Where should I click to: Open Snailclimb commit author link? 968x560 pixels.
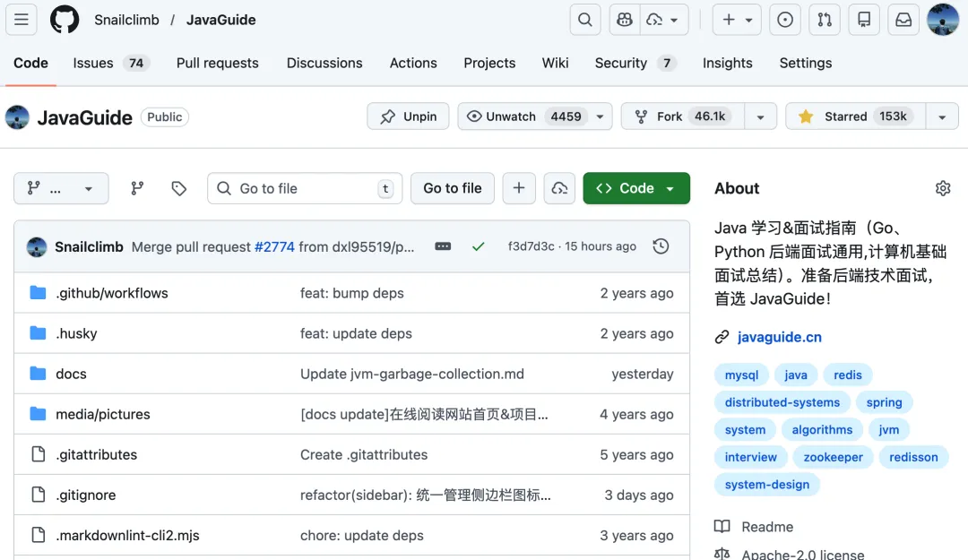tap(89, 247)
